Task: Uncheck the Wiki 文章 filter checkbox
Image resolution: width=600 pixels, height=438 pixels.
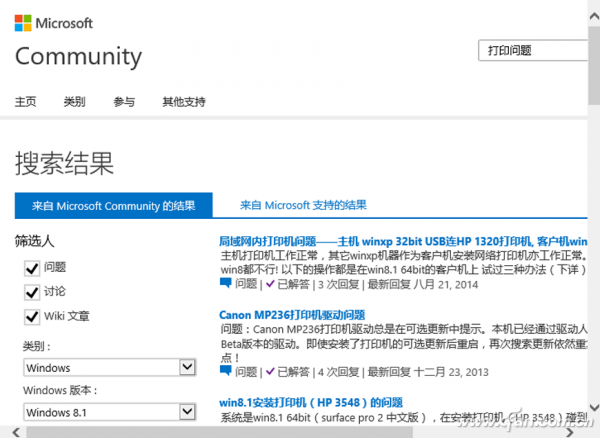Action: click(32, 317)
